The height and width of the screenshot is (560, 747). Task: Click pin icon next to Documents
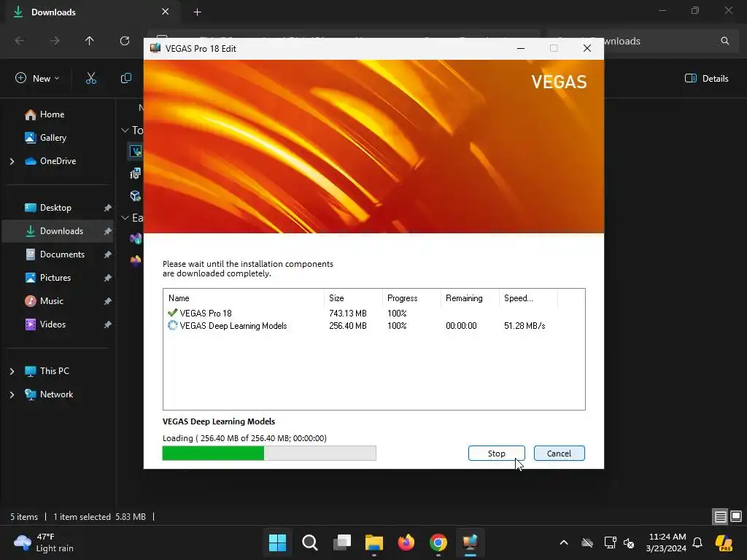click(108, 254)
